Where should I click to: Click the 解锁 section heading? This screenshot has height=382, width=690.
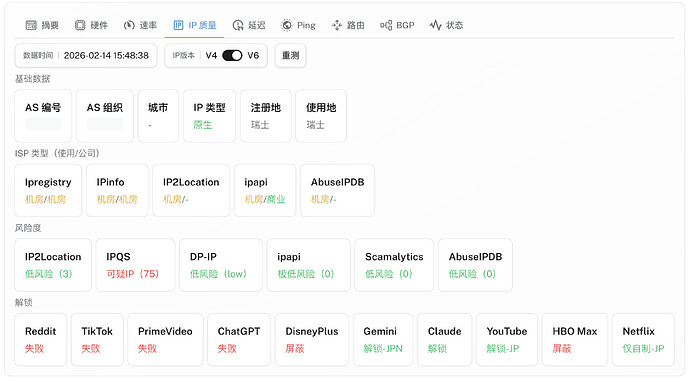(x=24, y=303)
